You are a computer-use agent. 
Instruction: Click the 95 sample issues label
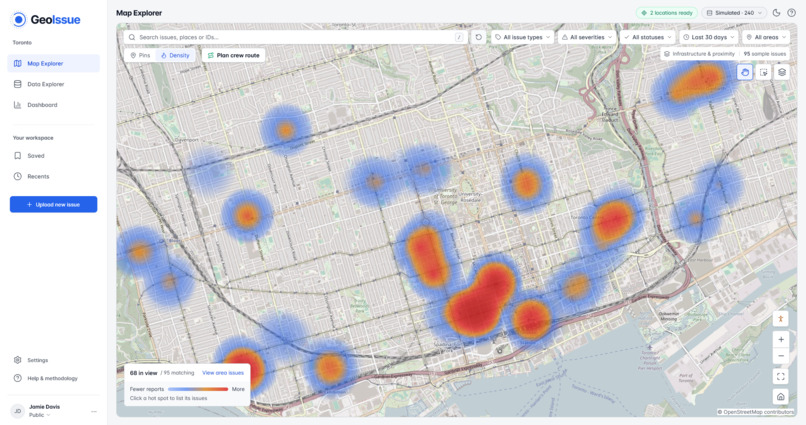[x=765, y=53]
